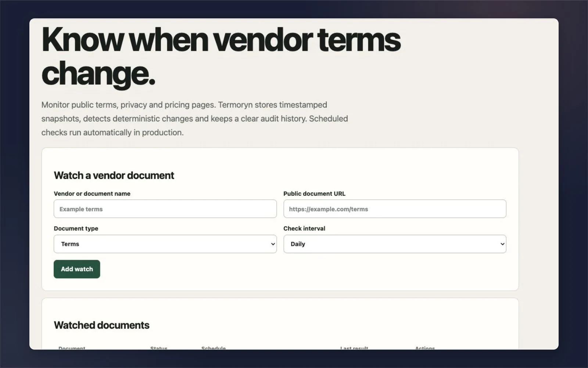Click the Status column header
Screen dimensions: 588x368
click(x=159, y=347)
